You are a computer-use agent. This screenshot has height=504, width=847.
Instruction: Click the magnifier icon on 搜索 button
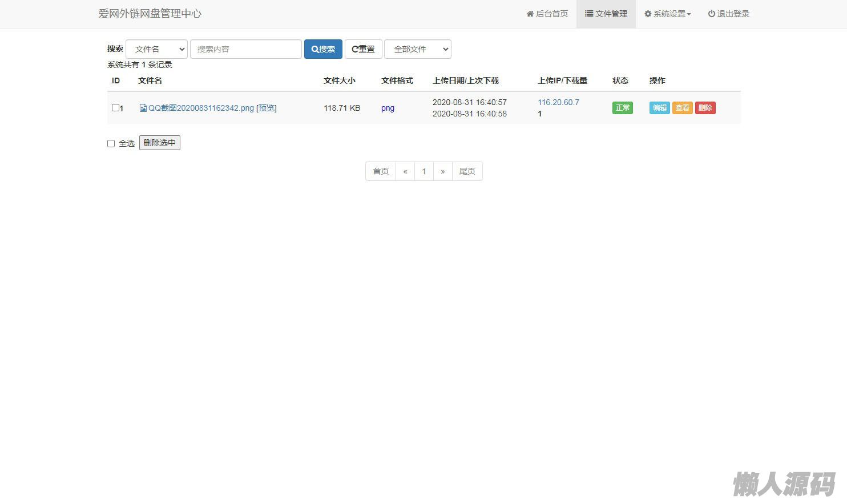point(314,49)
